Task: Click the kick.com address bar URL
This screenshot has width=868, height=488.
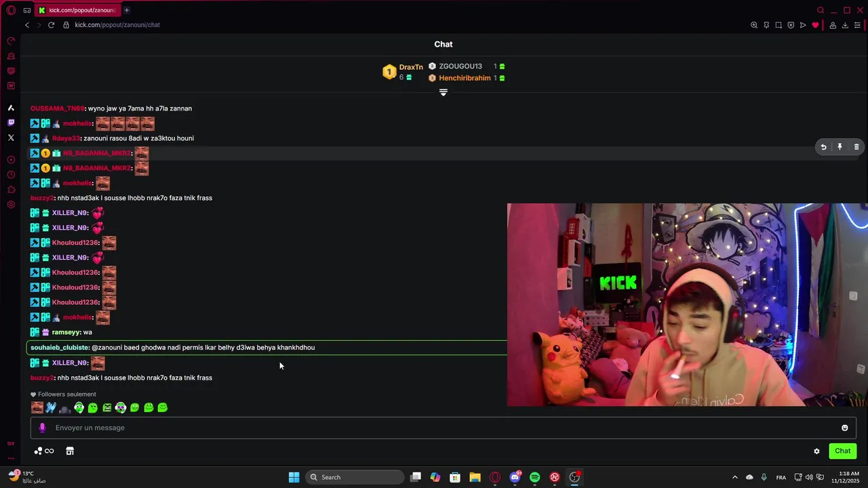Action: click(x=117, y=25)
